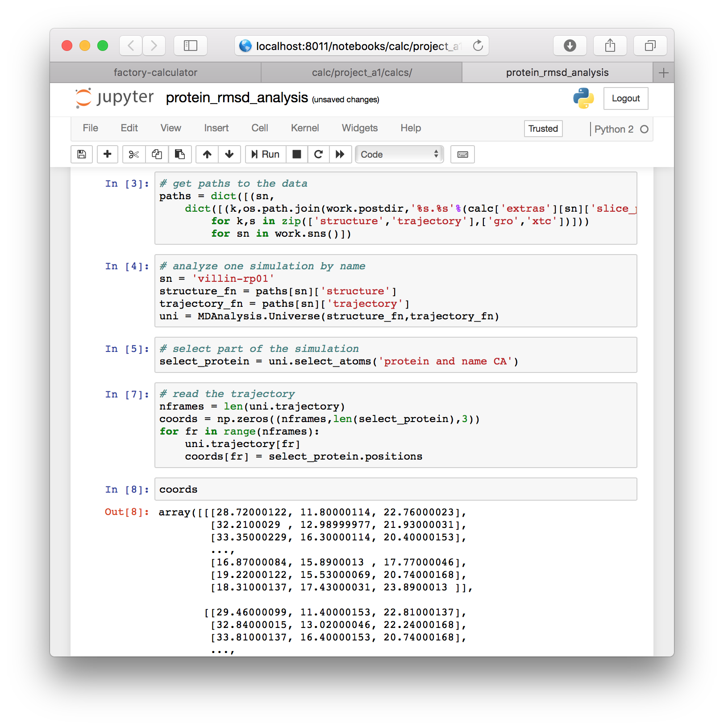Cut selected cells with scissors icon
724x728 pixels.
click(x=133, y=154)
